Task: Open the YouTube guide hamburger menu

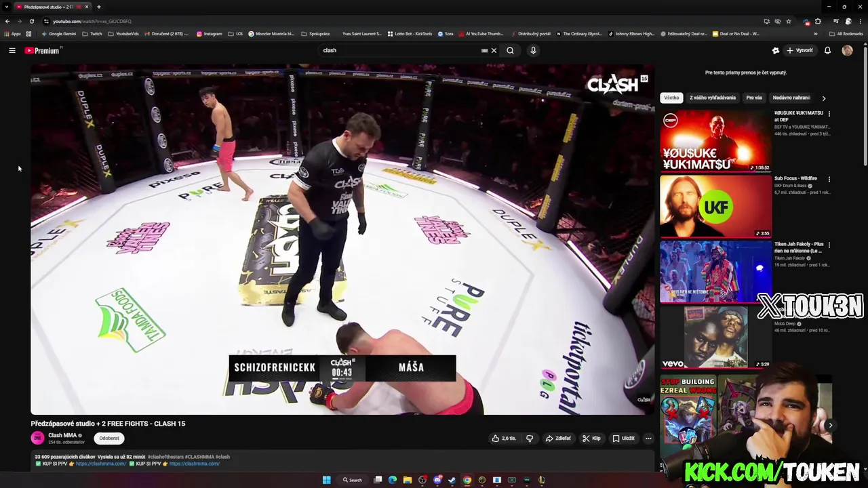Action: 12,50
